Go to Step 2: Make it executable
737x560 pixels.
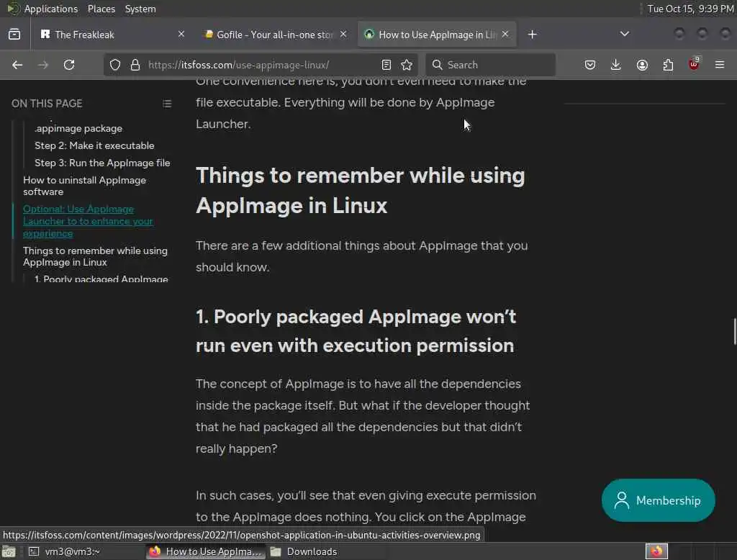(94, 146)
